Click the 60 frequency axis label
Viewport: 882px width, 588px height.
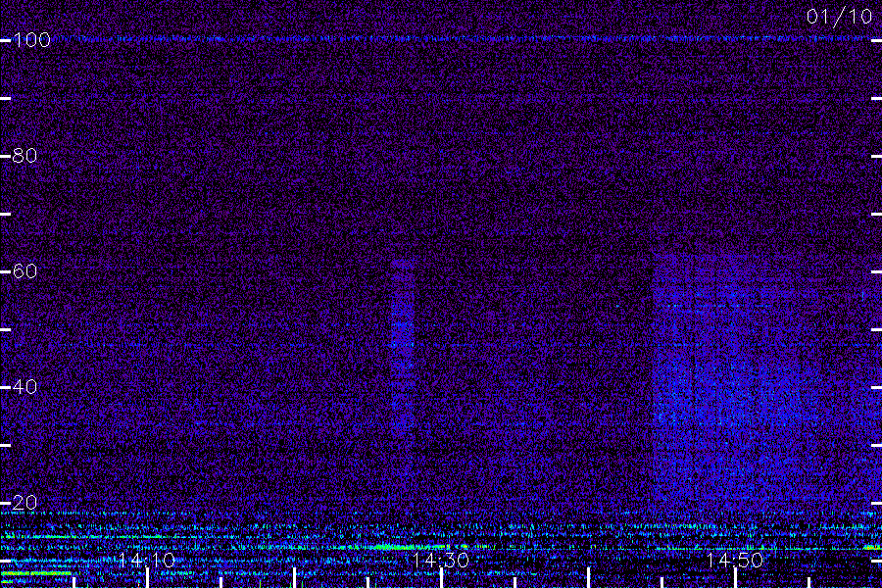tap(24, 271)
